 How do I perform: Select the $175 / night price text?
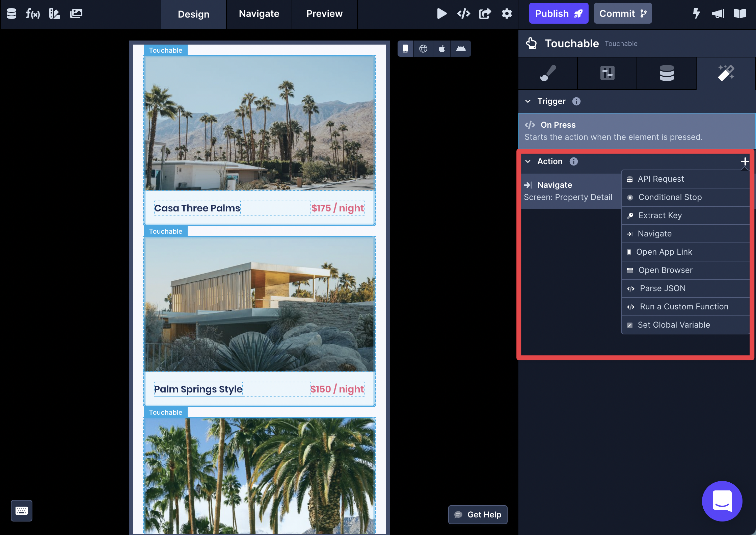point(337,208)
